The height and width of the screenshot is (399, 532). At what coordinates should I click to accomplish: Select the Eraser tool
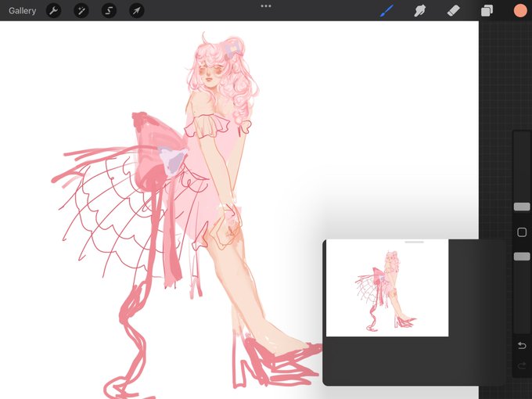coord(453,10)
